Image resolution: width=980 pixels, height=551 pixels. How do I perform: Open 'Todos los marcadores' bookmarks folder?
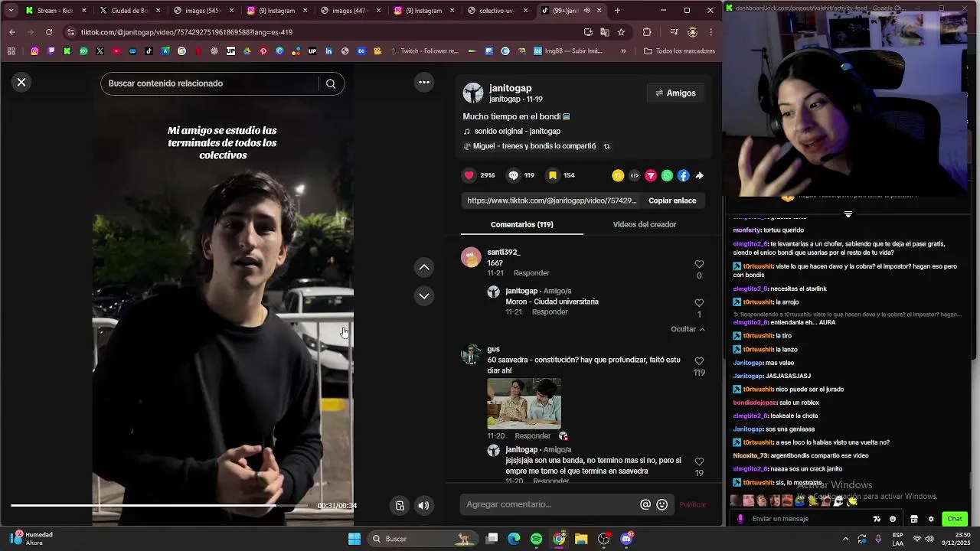680,51
